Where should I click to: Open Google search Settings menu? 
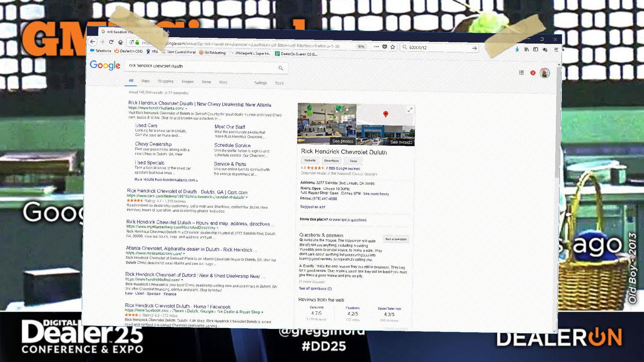point(261,83)
